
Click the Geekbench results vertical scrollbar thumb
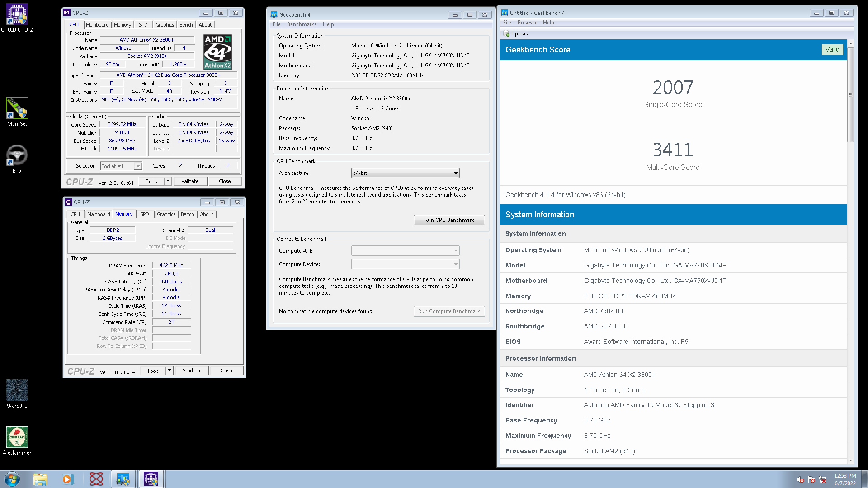click(x=850, y=94)
